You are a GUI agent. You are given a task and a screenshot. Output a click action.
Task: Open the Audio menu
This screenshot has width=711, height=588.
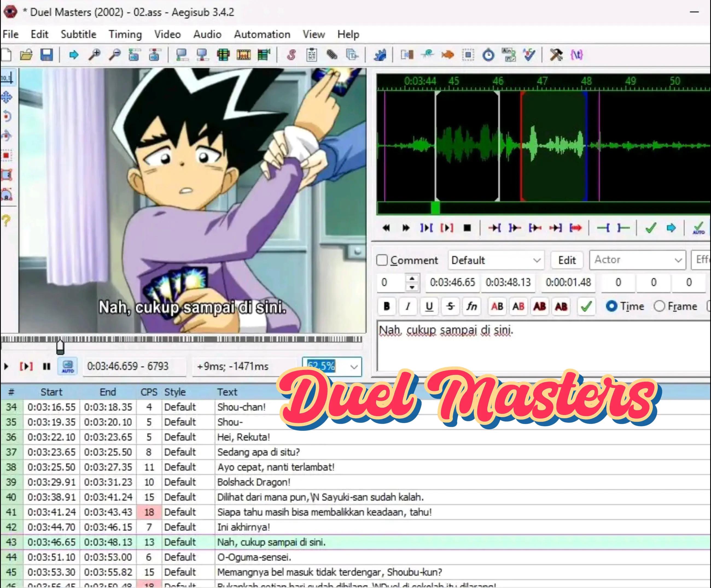point(207,34)
